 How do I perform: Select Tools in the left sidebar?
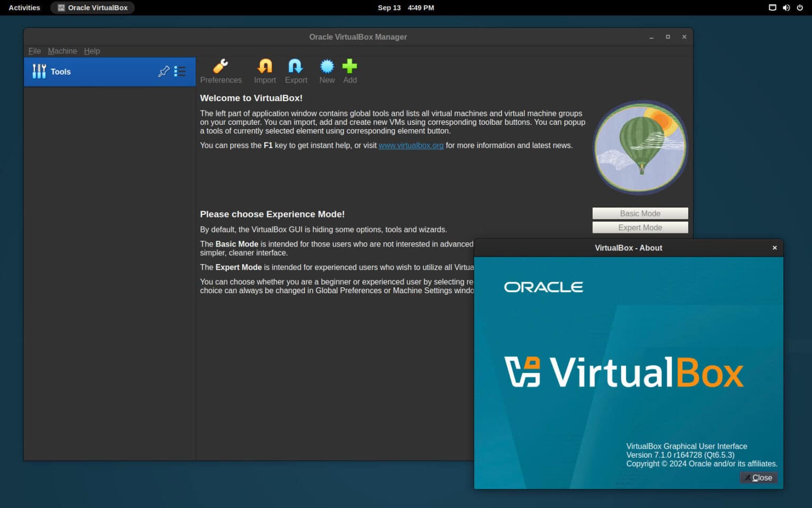(x=60, y=71)
